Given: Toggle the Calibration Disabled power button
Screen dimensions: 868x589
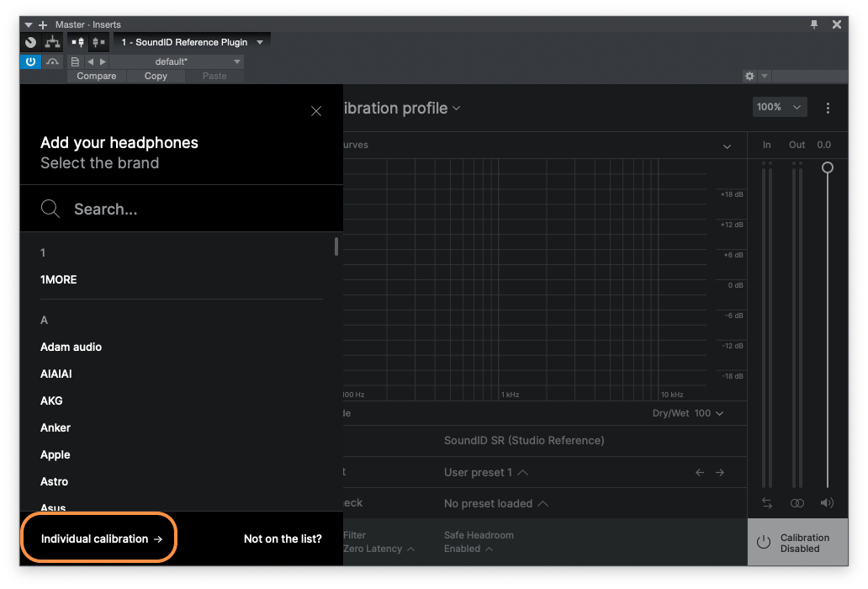Looking at the screenshot, I should (x=797, y=543).
